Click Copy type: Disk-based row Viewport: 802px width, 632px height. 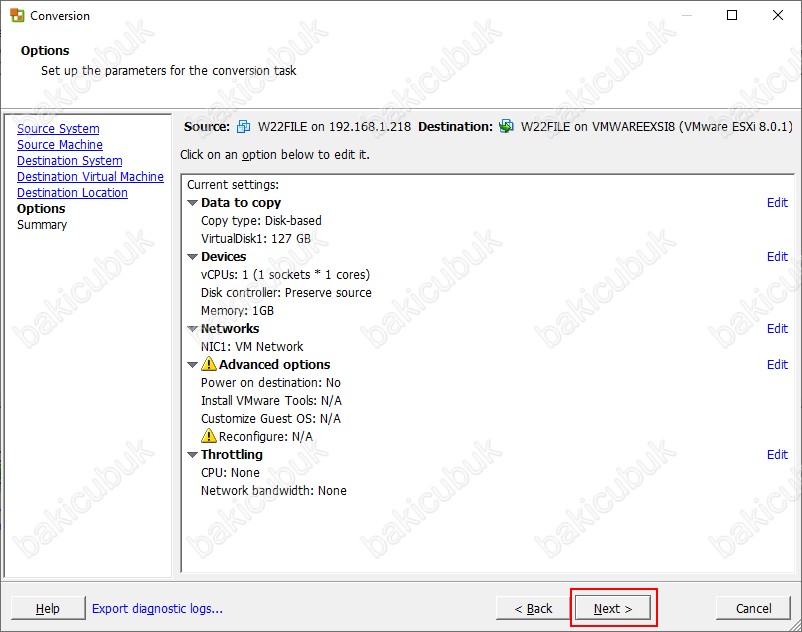(x=261, y=220)
